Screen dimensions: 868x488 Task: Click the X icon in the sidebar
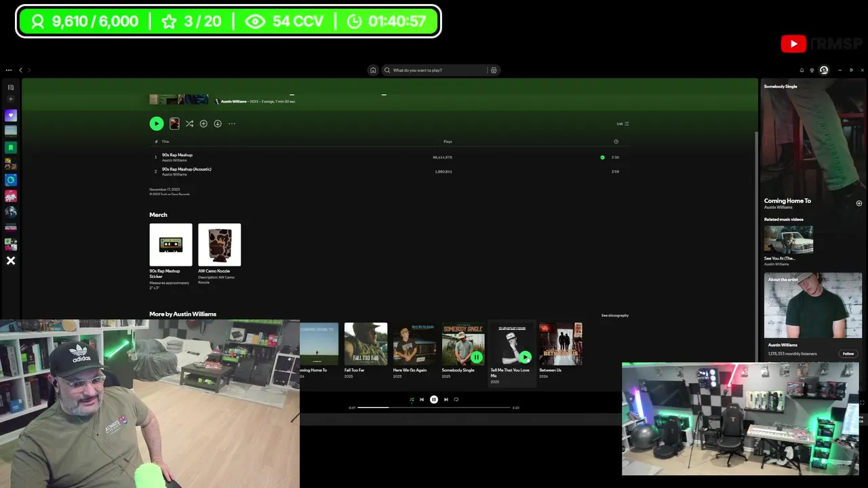click(x=11, y=260)
